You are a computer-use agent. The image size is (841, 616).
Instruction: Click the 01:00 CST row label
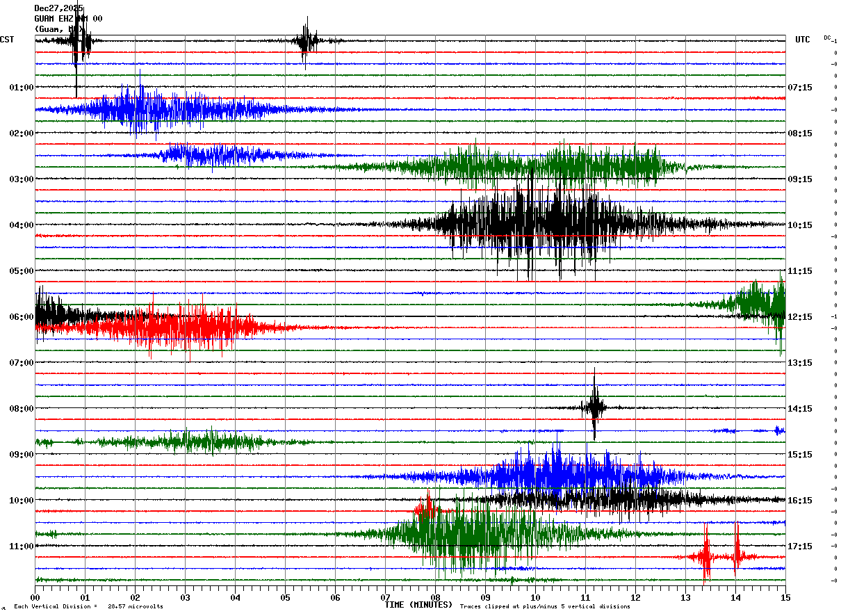coord(22,88)
